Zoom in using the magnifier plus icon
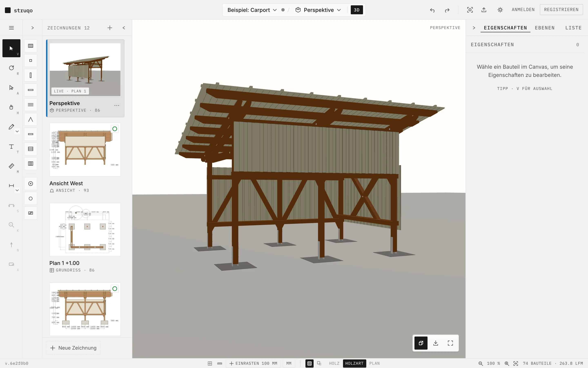Screen dimensions: 588x368 tap(507, 363)
